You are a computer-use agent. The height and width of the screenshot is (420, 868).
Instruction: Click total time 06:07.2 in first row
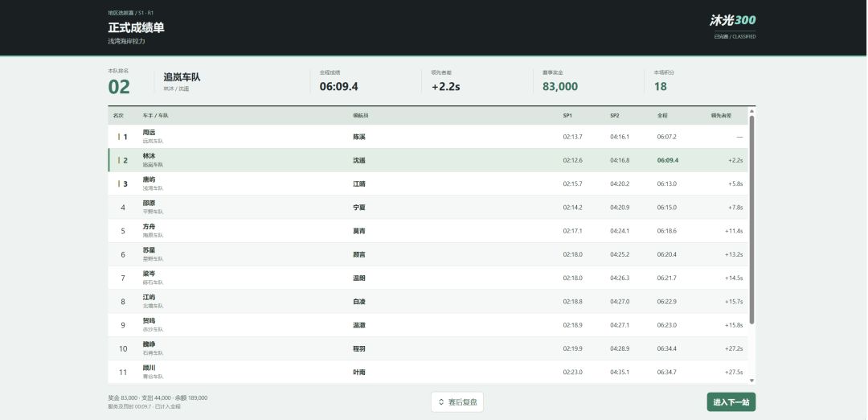pyautogui.click(x=666, y=137)
